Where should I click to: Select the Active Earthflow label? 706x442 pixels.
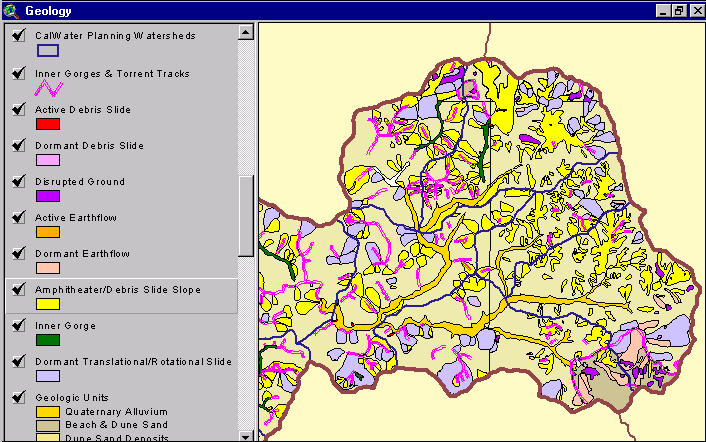76,217
